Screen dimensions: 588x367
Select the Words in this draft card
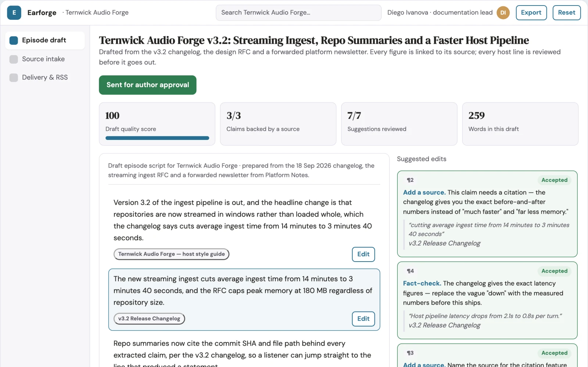[x=520, y=124]
